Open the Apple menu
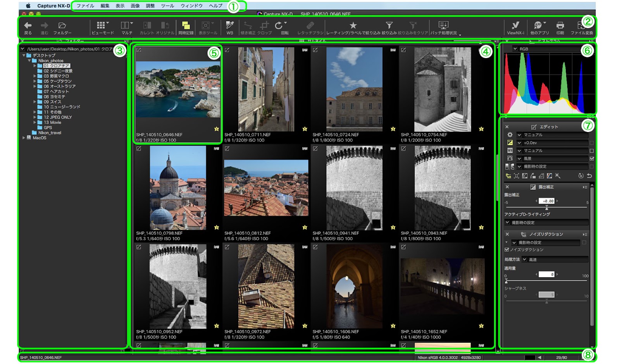The height and width of the screenshot is (364, 620). point(28,6)
